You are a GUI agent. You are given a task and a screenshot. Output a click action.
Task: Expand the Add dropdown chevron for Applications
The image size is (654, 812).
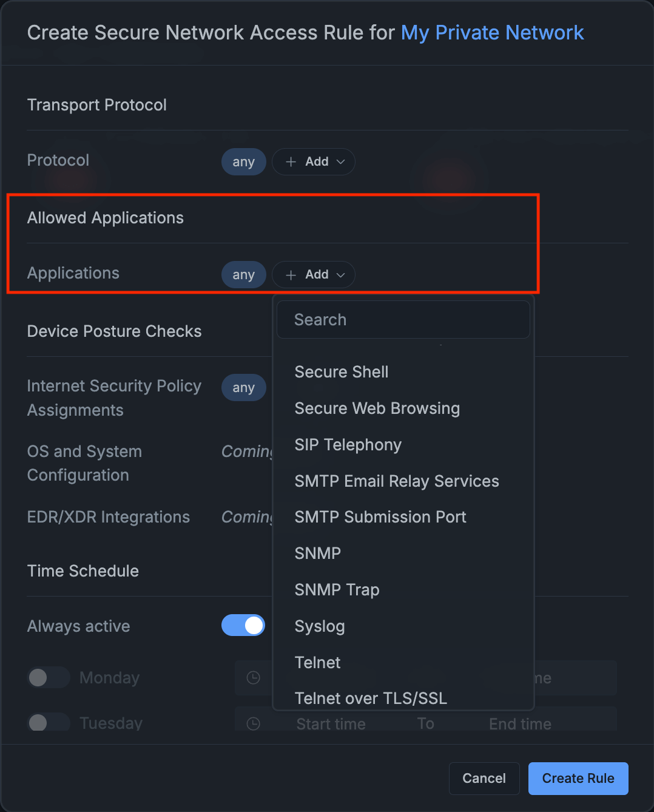point(340,274)
